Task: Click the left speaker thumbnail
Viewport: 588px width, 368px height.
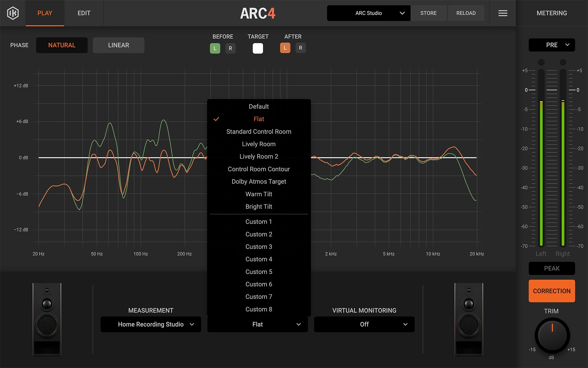Action: click(47, 320)
